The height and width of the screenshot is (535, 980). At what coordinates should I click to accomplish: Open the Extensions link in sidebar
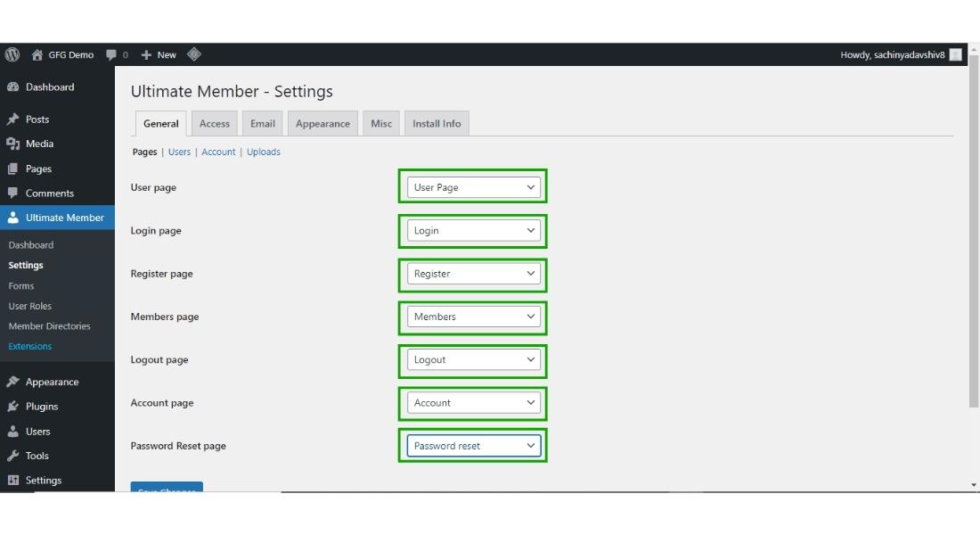(x=30, y=347)
